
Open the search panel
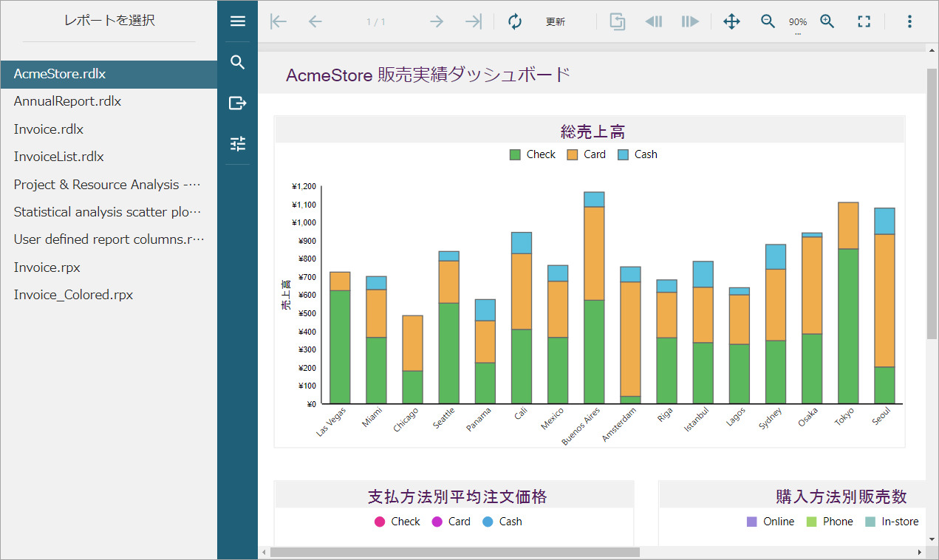pos(238,62)
